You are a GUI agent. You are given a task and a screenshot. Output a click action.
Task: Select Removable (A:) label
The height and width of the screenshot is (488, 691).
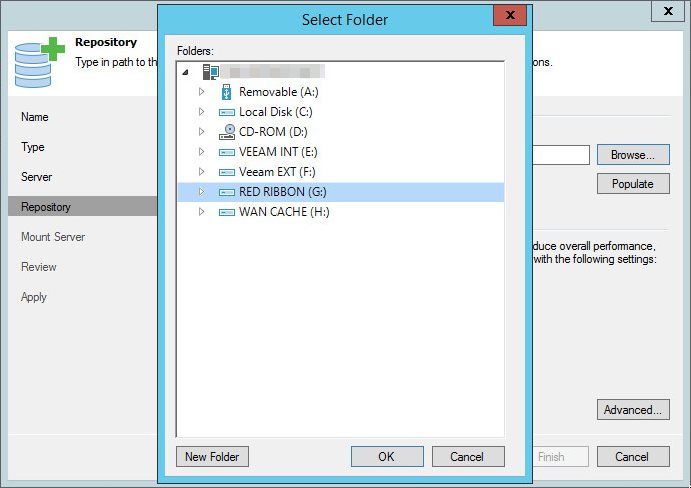click(279, 92)
